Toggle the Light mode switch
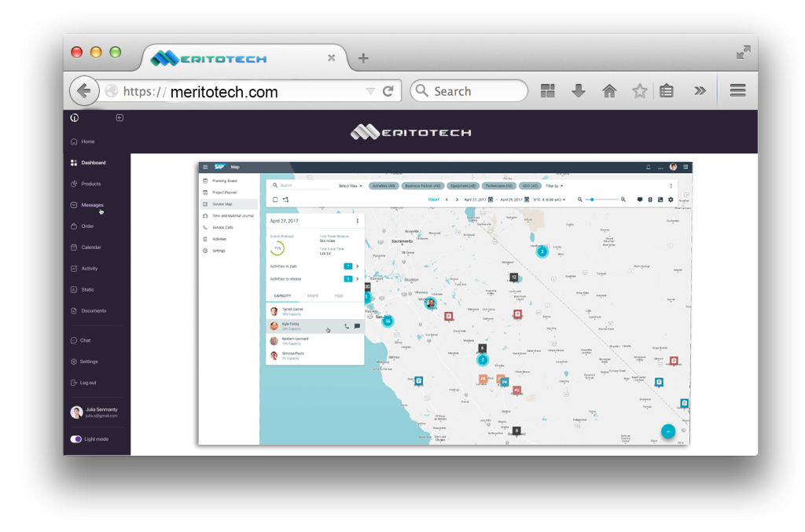The image size is (805, 532). 76,439
